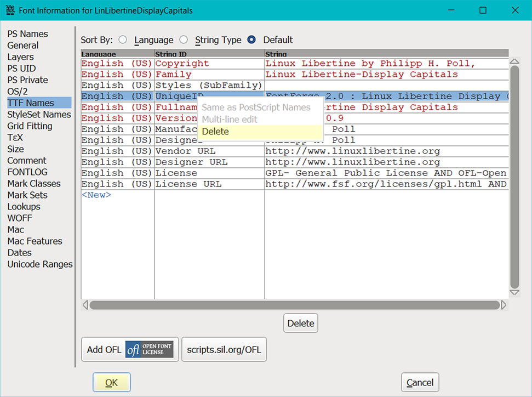Screen dimensions: 532x397
Task: Click the Copyright string ID cell
Action: pos(209,64)
